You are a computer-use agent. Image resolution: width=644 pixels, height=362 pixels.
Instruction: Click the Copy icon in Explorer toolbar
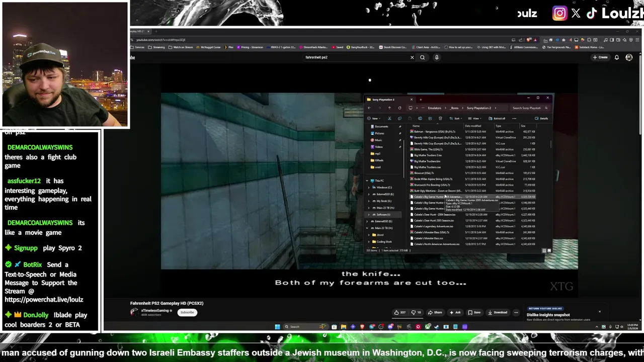399,119
